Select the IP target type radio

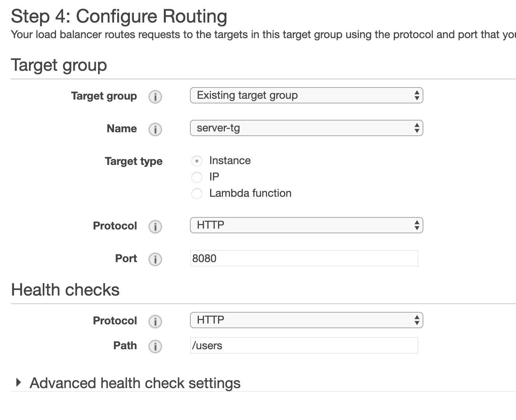point(197,177)
